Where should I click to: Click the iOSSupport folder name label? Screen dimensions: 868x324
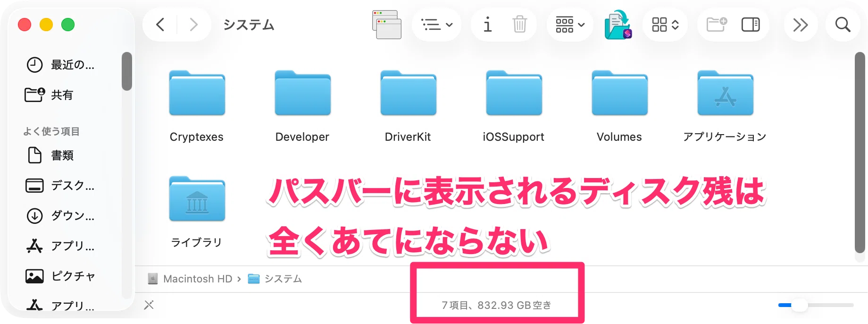(x=514, y=137)
